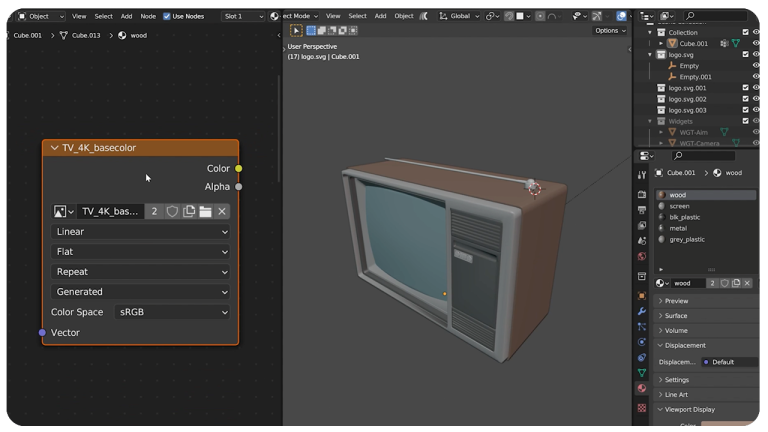Click the yellow Color output socket
The height and width of the screenshot is (432, 768).
[x=239, y=168]
